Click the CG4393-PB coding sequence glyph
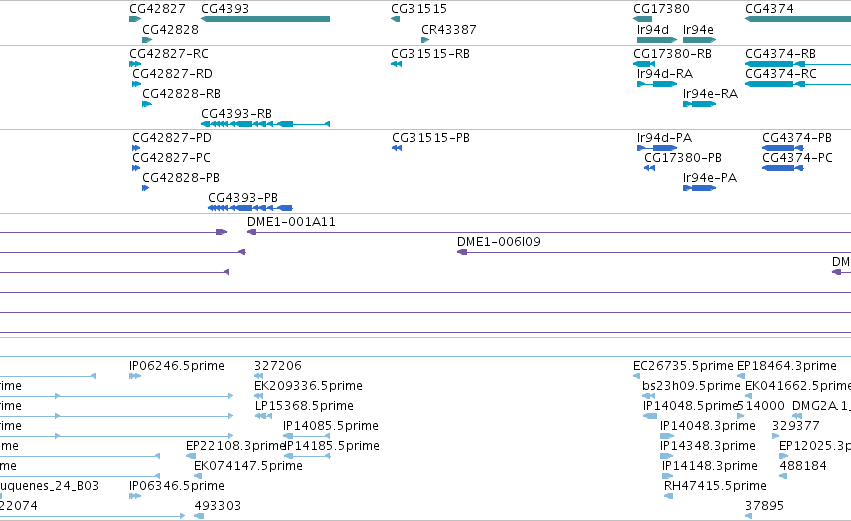 (250, 208)
